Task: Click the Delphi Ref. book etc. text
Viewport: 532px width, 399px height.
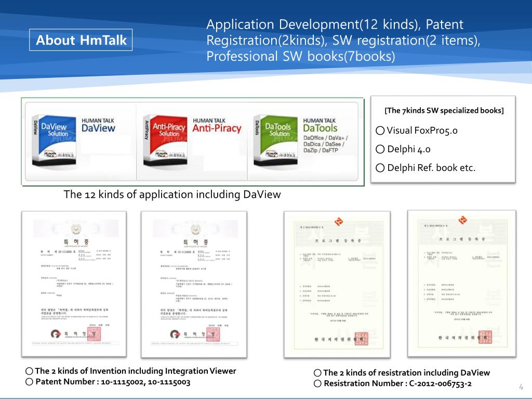Action: tap(431, 168)
